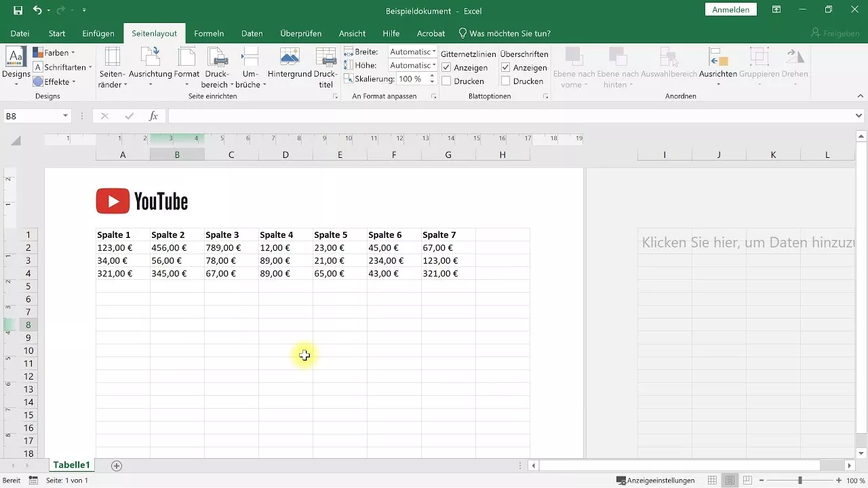Disable Anzeigen for Überschriften
Viewport: 868px width, 488px height.
(505, 66)
